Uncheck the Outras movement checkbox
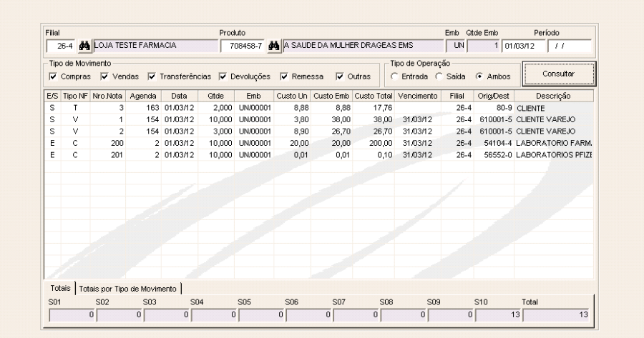Image resolution: width=644 pixels, height=338 pixels. pos(340,76)
